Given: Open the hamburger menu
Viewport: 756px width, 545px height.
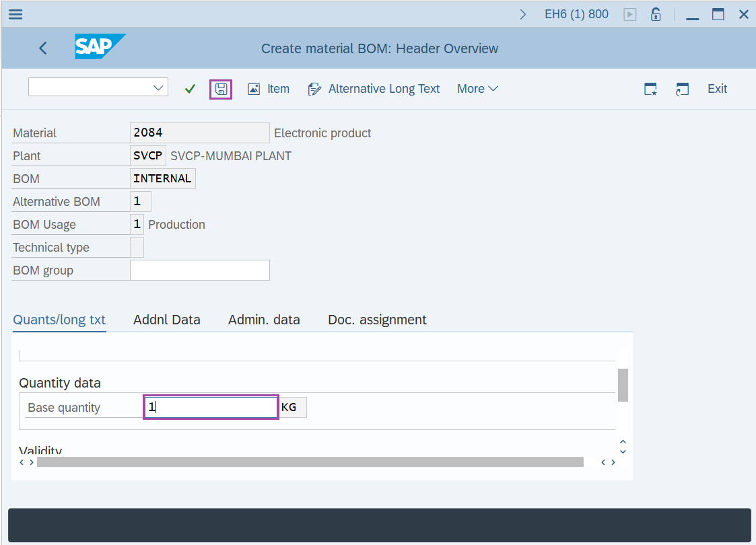Looking at the screenshot, I should 15,13.
